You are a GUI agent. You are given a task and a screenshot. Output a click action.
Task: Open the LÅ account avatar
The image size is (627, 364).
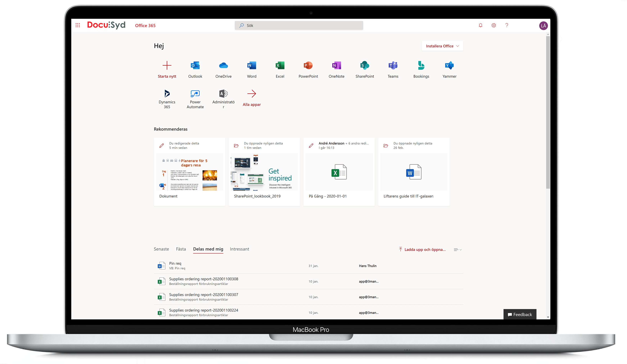tap(543, 26)
